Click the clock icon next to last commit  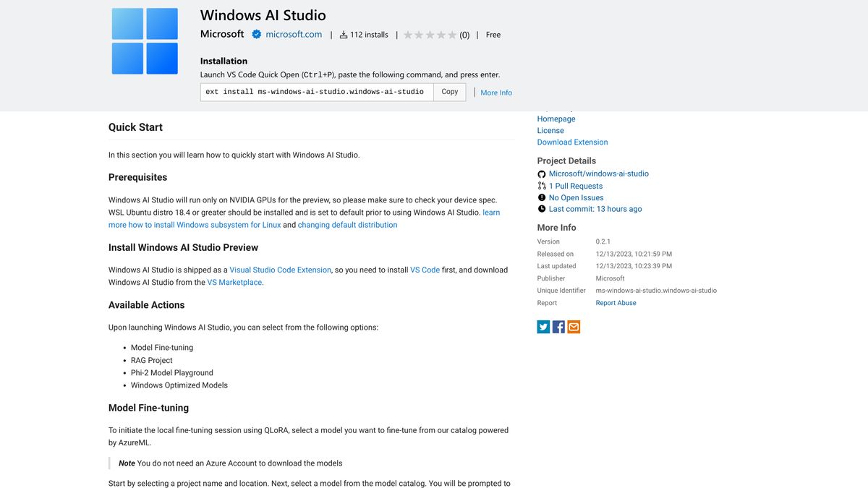pyautogui.click(x=542, y=209)
